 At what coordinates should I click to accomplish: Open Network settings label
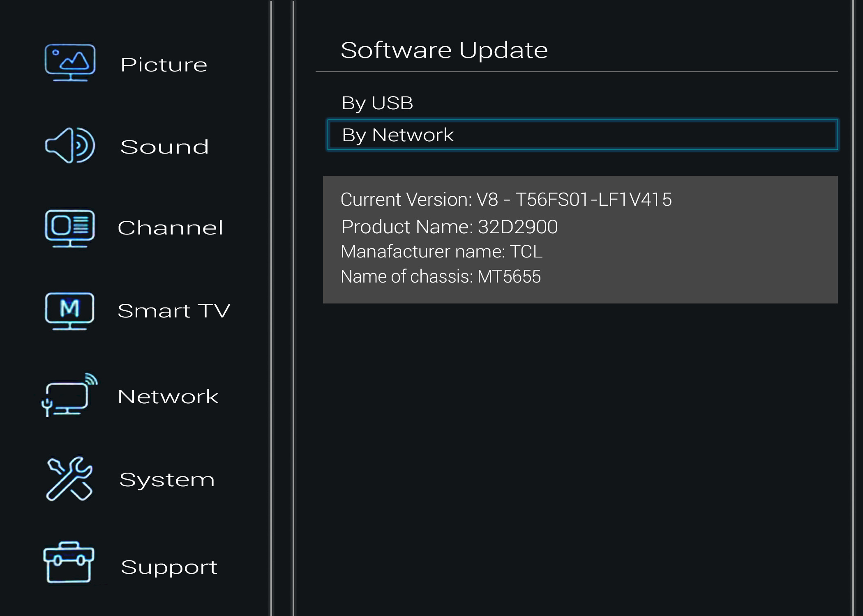(168, 397)
